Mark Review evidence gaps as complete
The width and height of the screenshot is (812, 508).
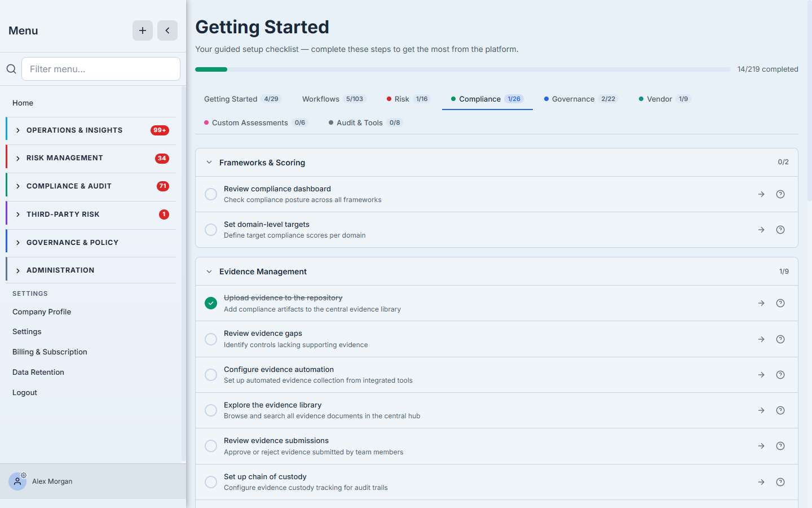click(211, 339)
